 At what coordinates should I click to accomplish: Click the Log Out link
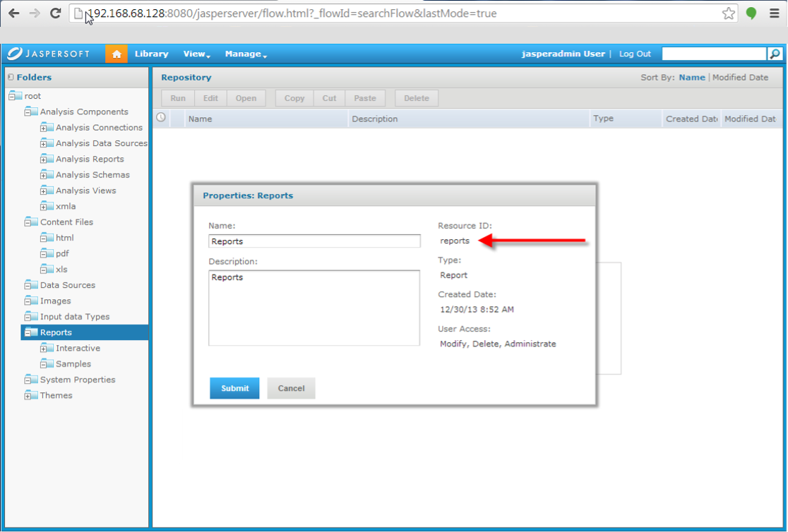tap(635, 54)
